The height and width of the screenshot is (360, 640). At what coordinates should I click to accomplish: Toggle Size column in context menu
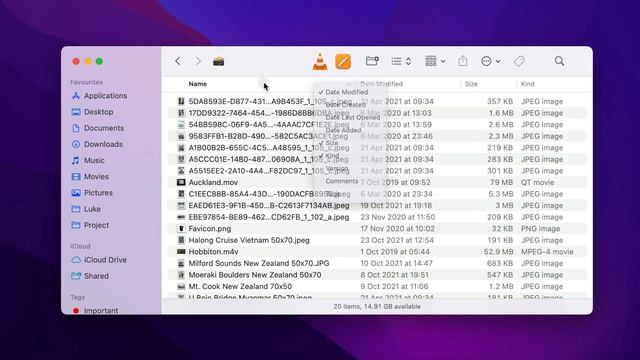pos(331,143)
